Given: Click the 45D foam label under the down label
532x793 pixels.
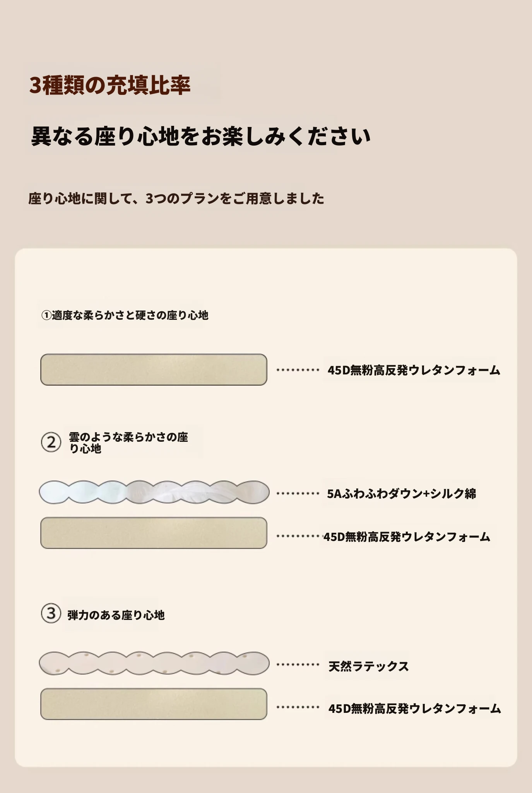Looking at the screenshot, I should (407, 537).
